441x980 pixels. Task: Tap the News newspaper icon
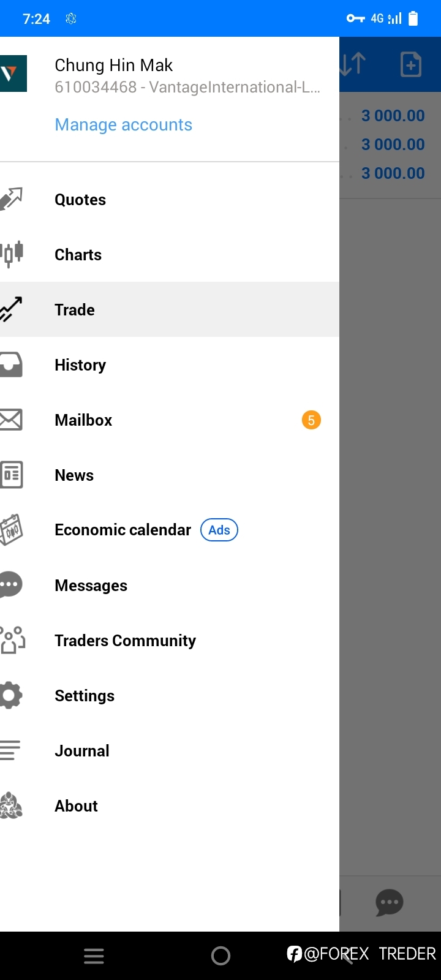[x=11, y=475]
